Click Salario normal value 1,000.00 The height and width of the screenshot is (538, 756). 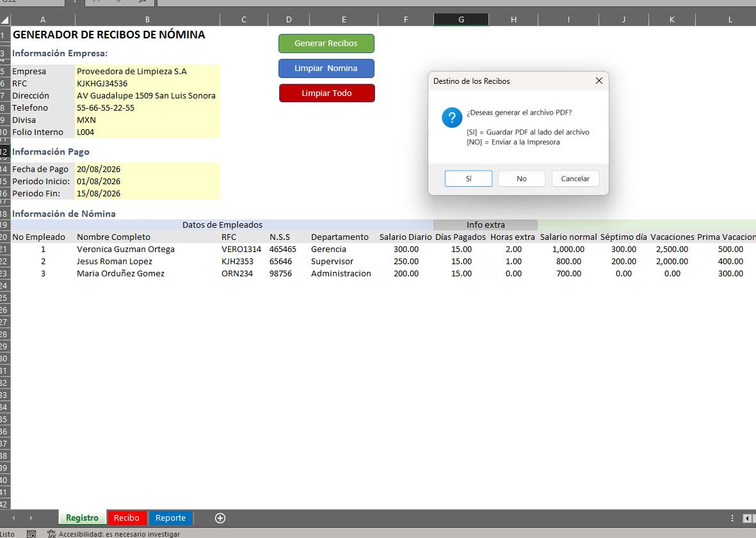[568, 249]
